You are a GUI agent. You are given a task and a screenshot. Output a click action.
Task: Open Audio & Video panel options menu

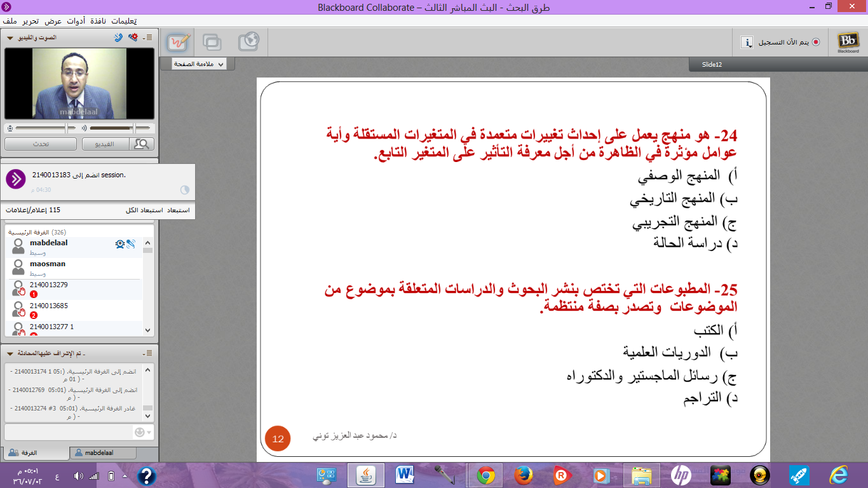pyautogui.click(x=147, y=37)
